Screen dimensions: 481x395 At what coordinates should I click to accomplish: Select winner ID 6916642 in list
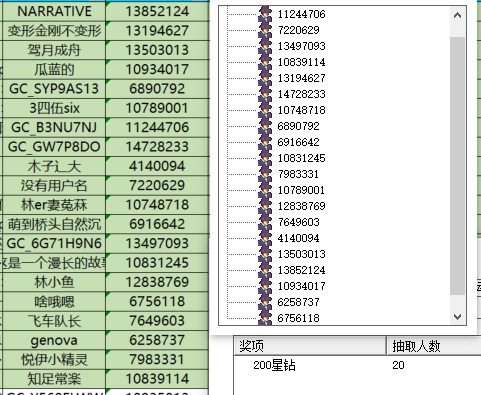point(298,142)
